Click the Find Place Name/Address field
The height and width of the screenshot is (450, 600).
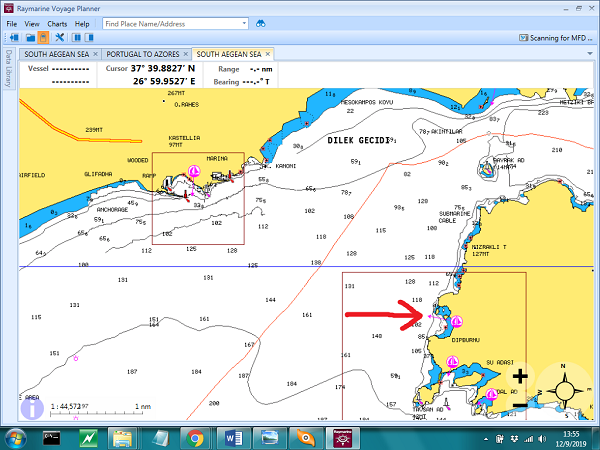point(170,23)
